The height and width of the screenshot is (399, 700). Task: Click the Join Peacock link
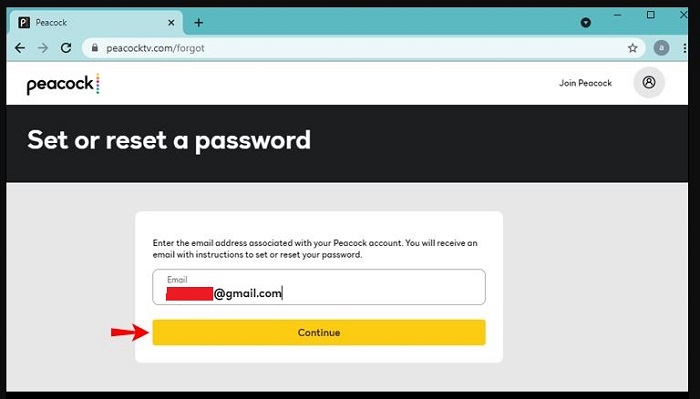[585, 83]
